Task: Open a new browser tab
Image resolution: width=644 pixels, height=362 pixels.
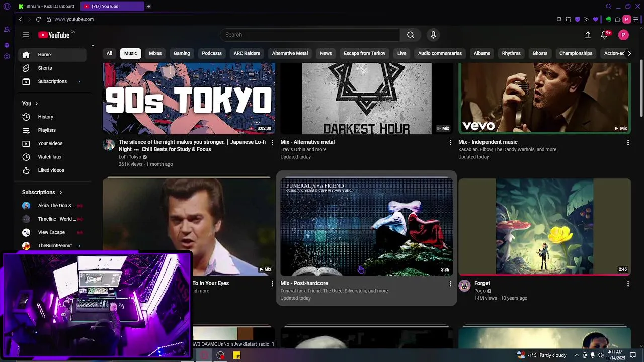Action: (x=148, y=6)
